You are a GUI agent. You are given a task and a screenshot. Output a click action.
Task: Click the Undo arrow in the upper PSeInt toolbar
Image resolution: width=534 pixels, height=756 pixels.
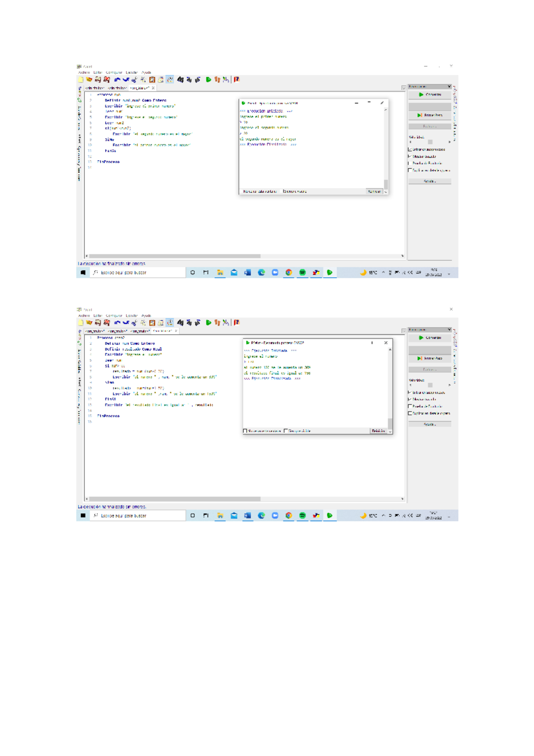[117, 80]
